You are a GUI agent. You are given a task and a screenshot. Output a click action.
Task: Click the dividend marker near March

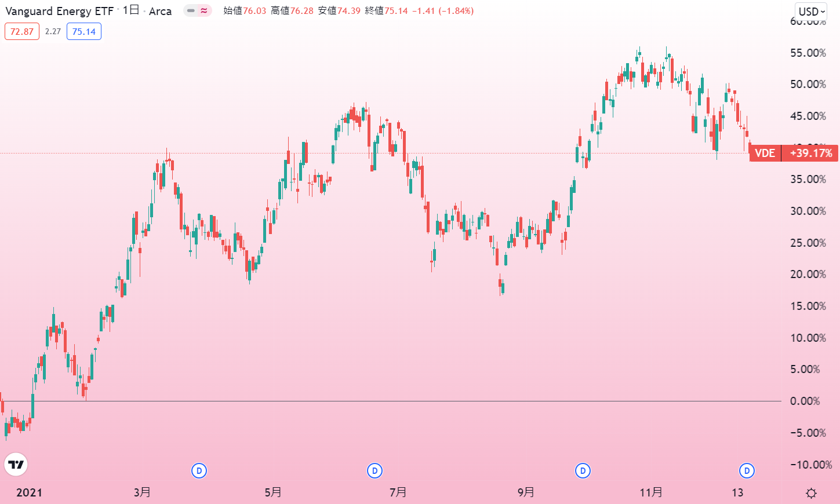pyautogui.click(x=199, y=470)
